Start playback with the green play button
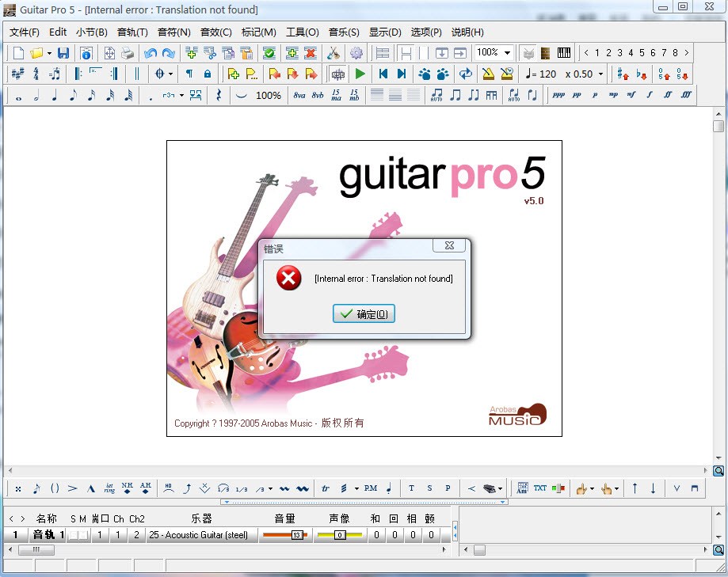This screenshot has width=728, height=577. coord(360,74)
